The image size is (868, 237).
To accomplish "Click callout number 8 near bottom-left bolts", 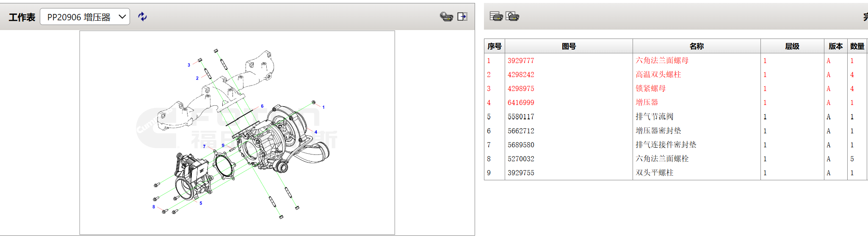I will [154, 207].
